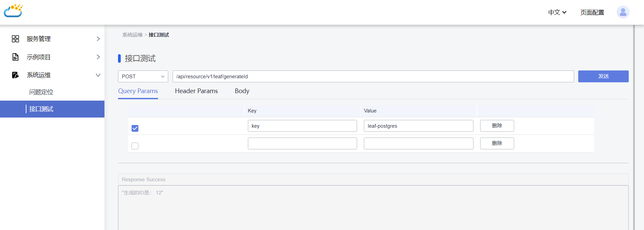The height and width of the screenshot is (230, 644).
Task: Expand the 示例项目 menu chevron
Action: click(98, 57)
